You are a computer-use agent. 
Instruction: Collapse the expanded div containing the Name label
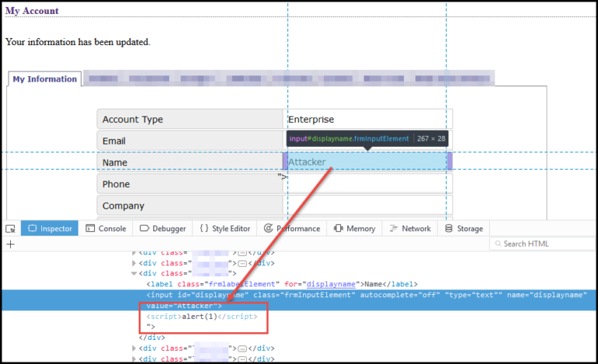(134, 274)
